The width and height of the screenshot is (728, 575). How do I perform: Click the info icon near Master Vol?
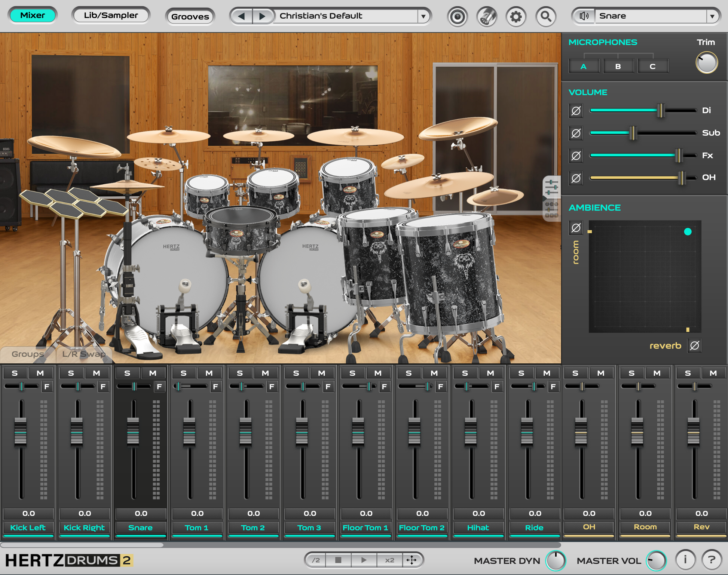pyautogui.click(x=685, y=560)
